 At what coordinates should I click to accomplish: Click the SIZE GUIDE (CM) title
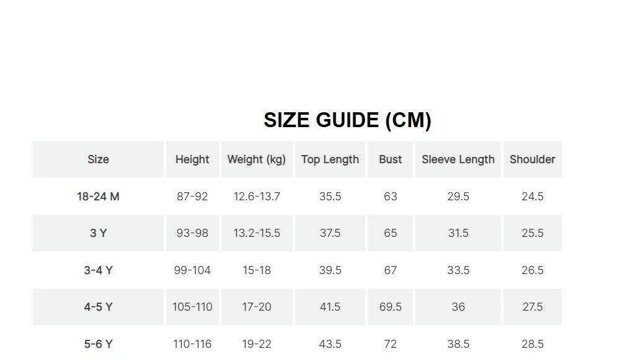tap(347, 120)
